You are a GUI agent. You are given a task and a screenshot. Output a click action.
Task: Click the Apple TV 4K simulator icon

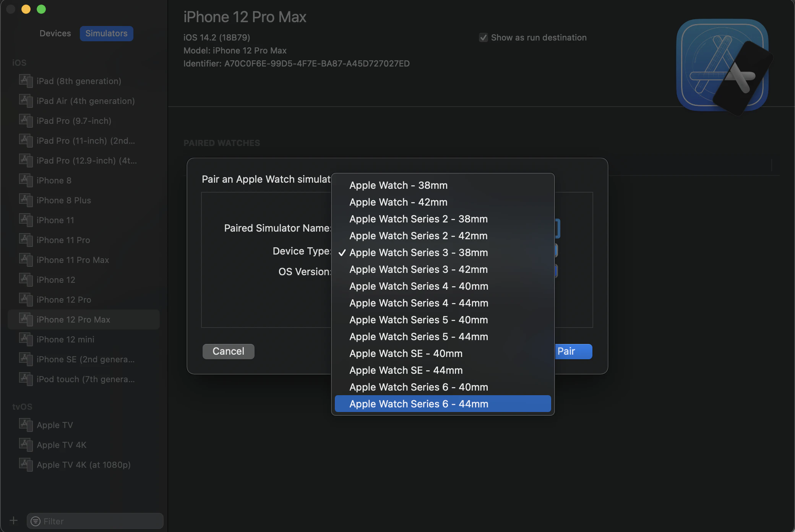coord(26,445)
